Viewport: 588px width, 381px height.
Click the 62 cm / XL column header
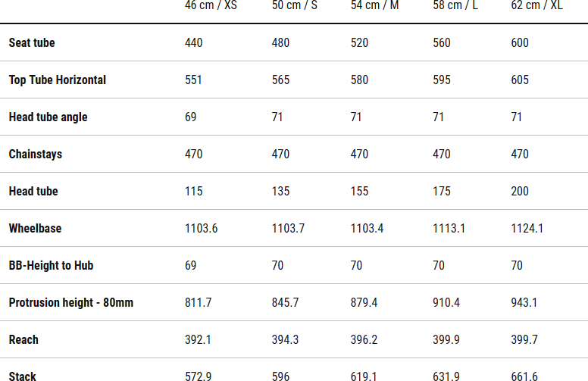point(536,5)
